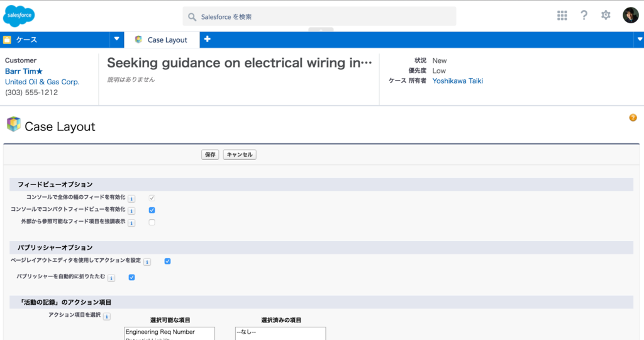Image resolution: width=644 pixels, height=340 pixels.
Task: Click the Salesforce cloud logo
Action: click(x=19, y=16)
